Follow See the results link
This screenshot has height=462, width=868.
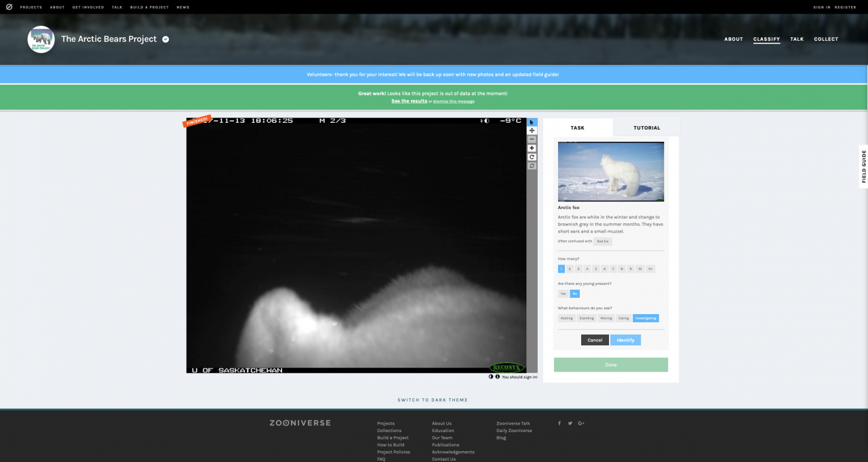(x=409, y=101)
